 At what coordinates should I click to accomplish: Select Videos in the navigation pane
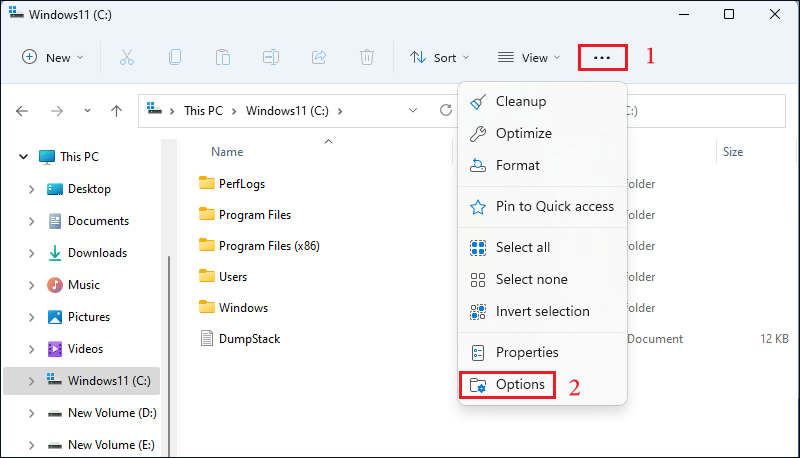(x=85, y=349)
